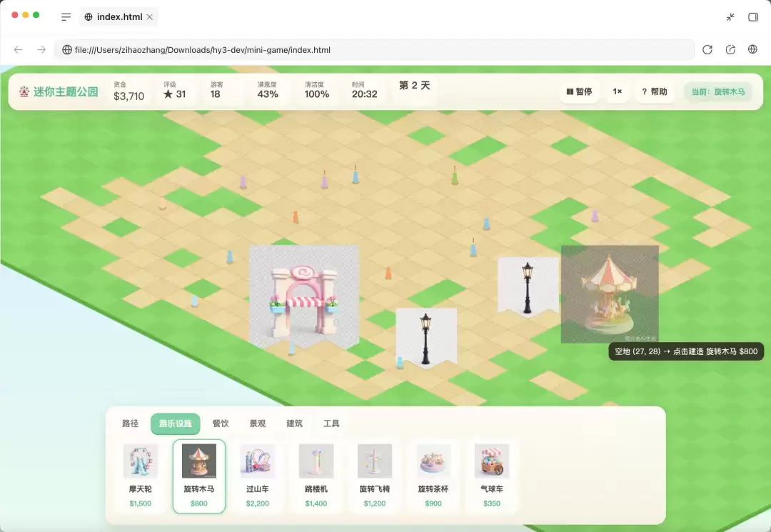Choose the 旋转飞椅 swing ride
The height and width of the screenshot is (532, 771).
375,476
